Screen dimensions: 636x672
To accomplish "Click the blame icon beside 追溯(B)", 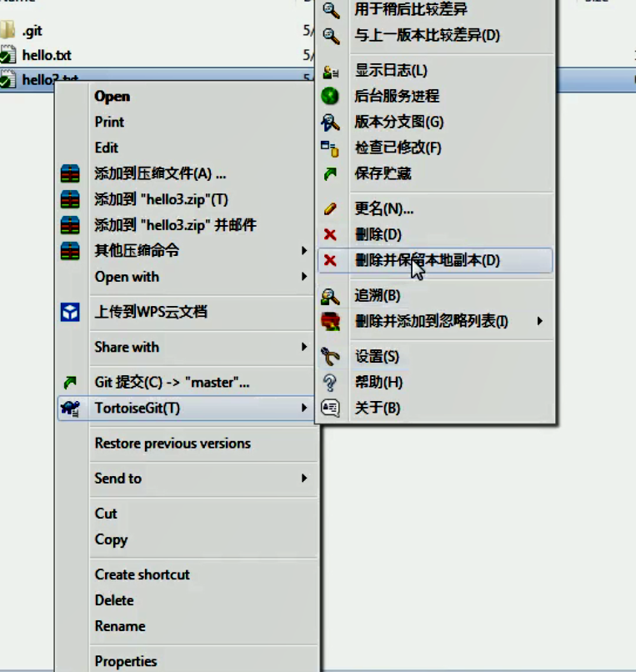I will point(330,296).
